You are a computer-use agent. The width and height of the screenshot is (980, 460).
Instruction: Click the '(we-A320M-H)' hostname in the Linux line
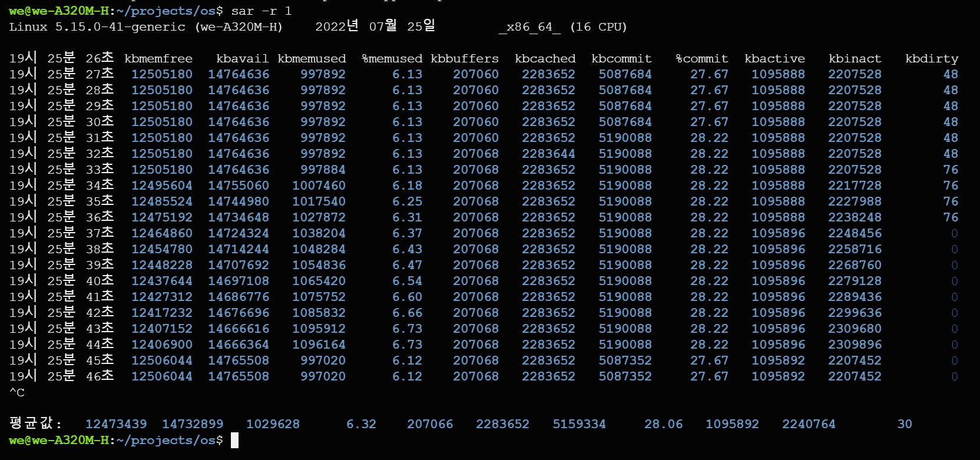[239, 27]
